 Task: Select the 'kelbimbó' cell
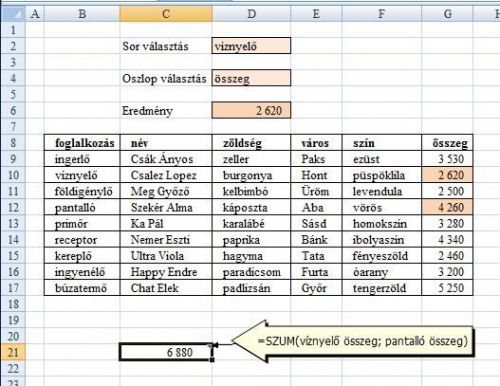251,191
